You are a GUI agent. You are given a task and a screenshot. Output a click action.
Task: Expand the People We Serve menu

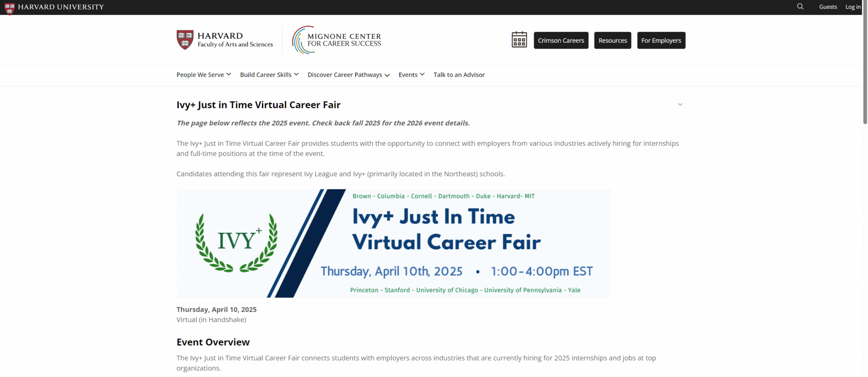[x=204, y=75]
